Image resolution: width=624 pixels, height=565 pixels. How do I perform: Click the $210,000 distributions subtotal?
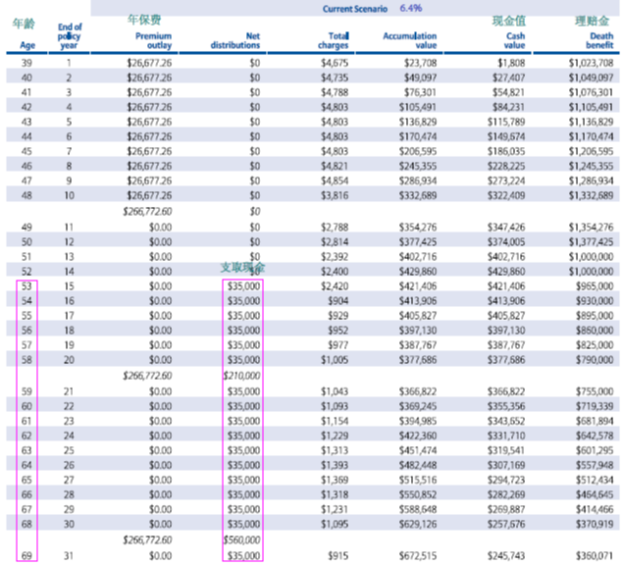[242, 376]
